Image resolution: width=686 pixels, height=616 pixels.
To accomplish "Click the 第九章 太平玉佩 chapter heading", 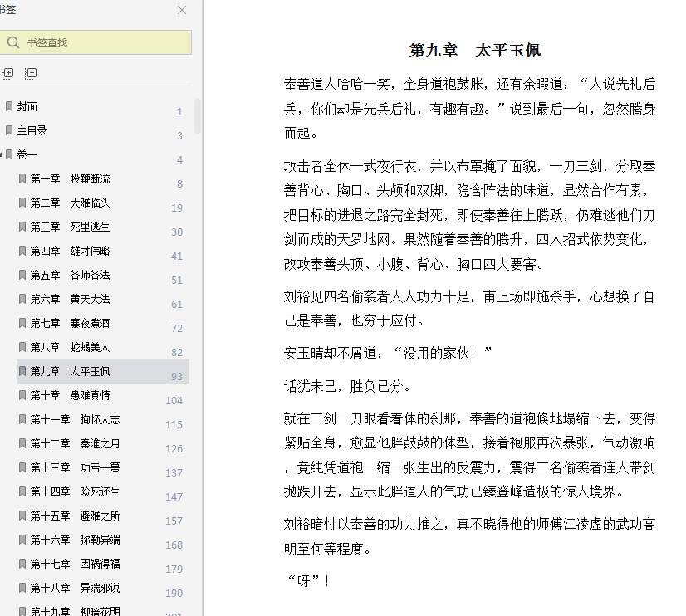I will click(x=475, y=51).
